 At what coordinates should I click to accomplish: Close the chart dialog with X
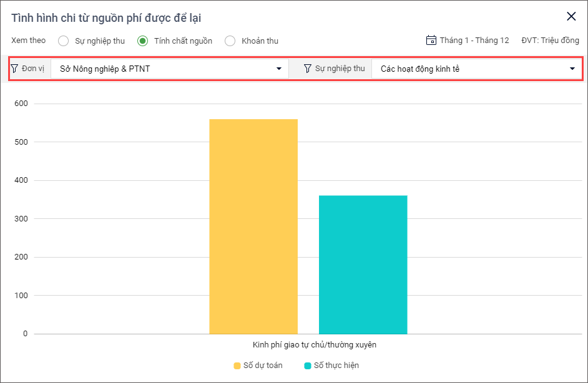click(571, 17)
